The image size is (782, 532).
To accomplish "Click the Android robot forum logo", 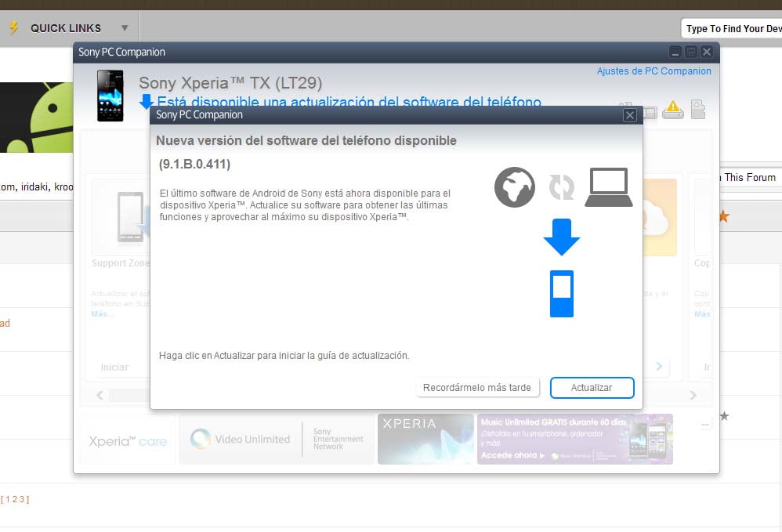I will (x=36, y=118).
